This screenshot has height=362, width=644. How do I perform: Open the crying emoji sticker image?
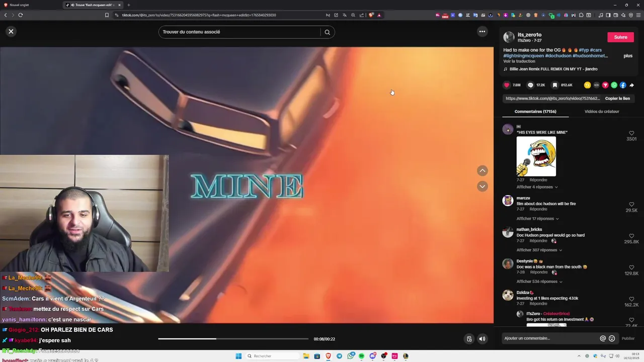536,156
